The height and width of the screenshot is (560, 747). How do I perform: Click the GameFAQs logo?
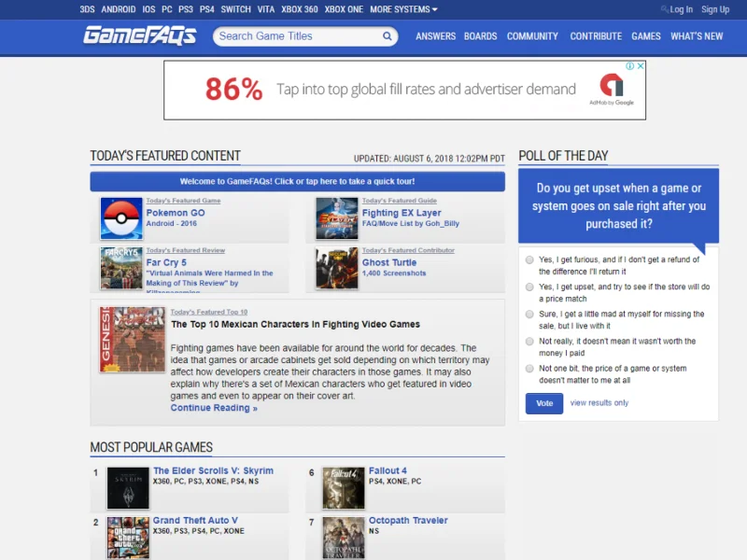pos(140,35)
